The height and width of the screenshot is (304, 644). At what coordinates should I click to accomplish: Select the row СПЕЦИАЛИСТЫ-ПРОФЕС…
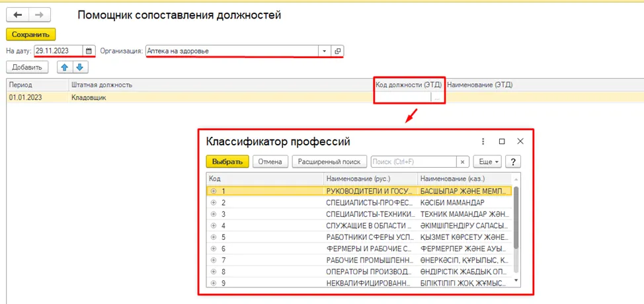coord(359,203)
